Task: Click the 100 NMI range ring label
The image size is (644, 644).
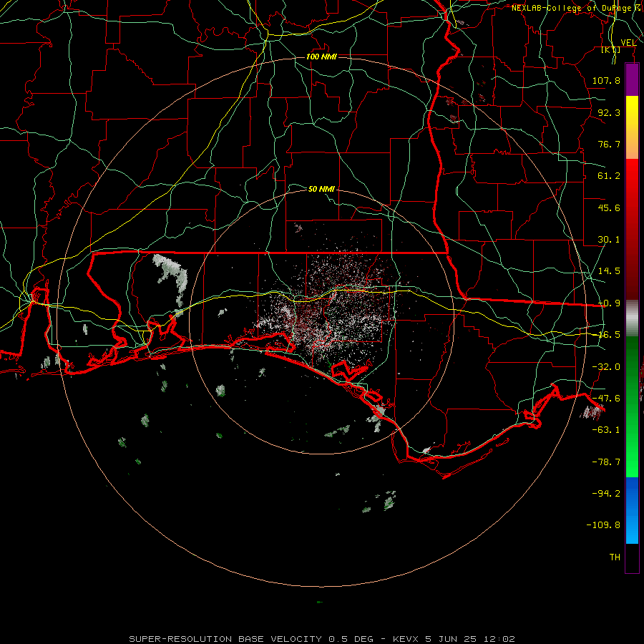Action: (321, 57)
